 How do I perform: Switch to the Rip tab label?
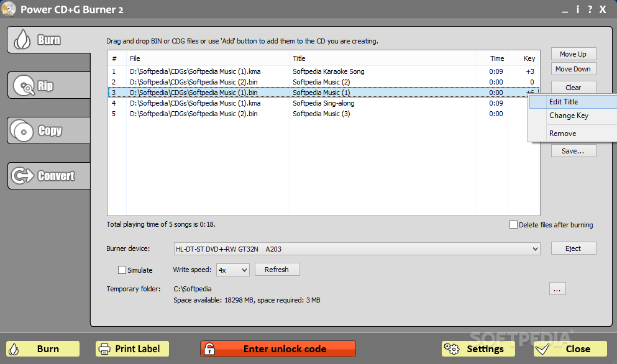[45, 85]
